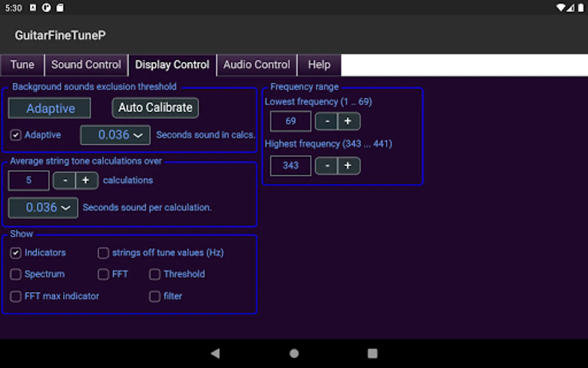Click the "Highest frequency (343 ... 441)" label
This screenshot has width=588, height=368.
(328, 144)
